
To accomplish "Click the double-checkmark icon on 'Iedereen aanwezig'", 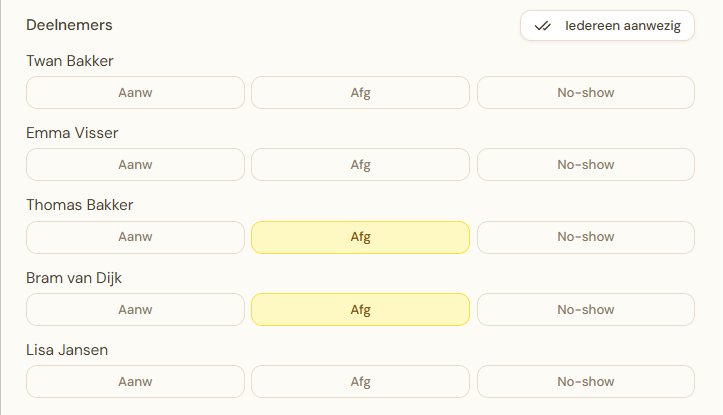I will pyautogui.click(x=543, y=26).
